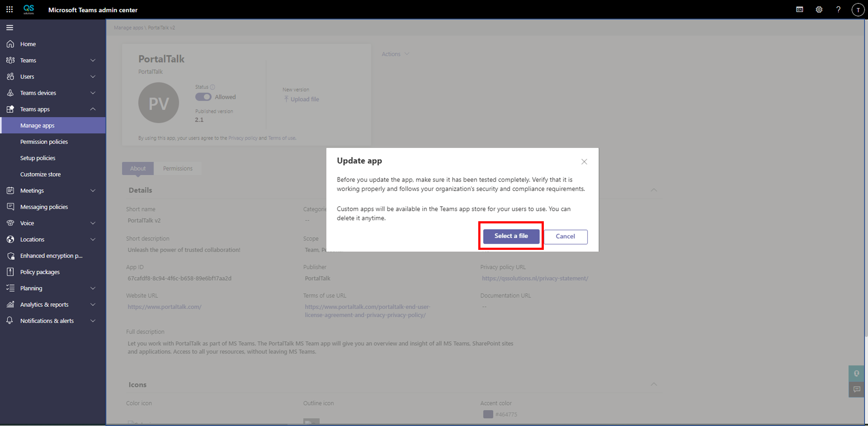Expand the Teams section chevron
This screenshot has height=426, width=868.
(x=93, y=60)
